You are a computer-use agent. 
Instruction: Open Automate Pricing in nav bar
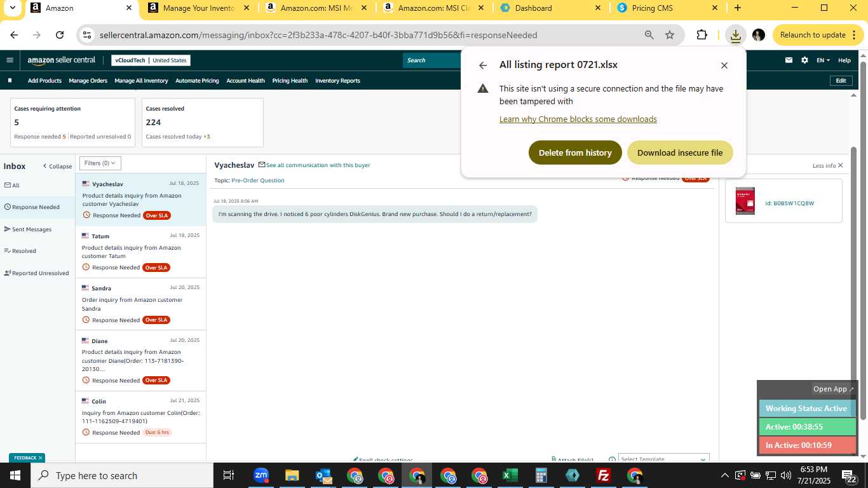click(x=197, y=81)
